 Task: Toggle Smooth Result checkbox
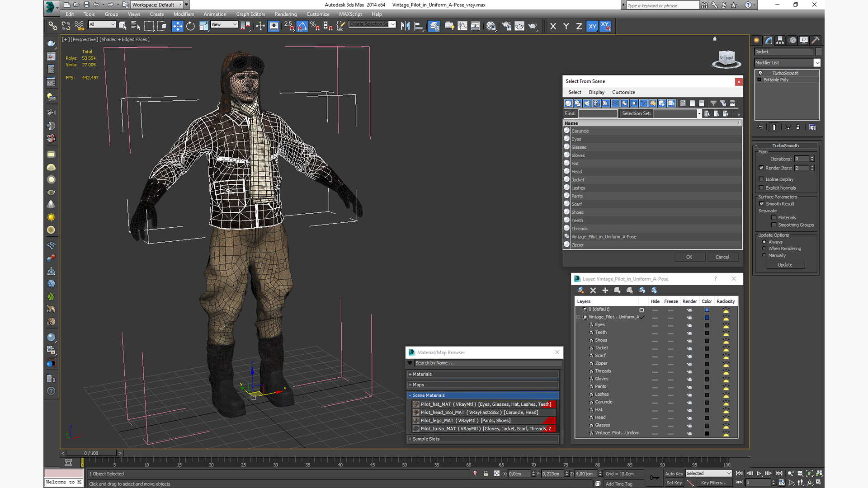click(x=762, y=204)
